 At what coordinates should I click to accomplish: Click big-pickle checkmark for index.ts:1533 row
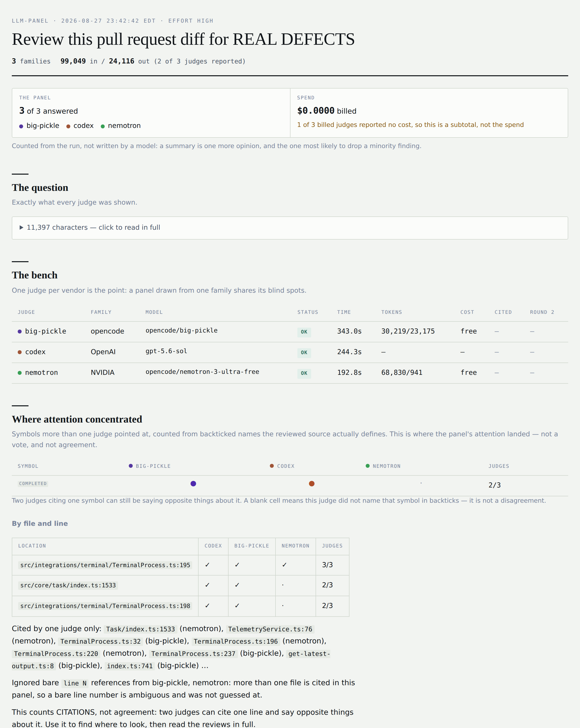pos(237,585)
